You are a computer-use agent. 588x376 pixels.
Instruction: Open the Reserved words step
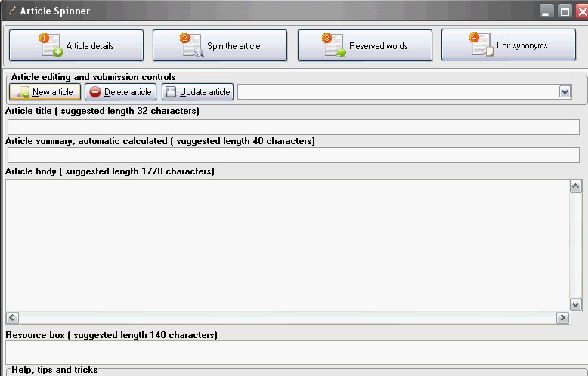[365, 45]
